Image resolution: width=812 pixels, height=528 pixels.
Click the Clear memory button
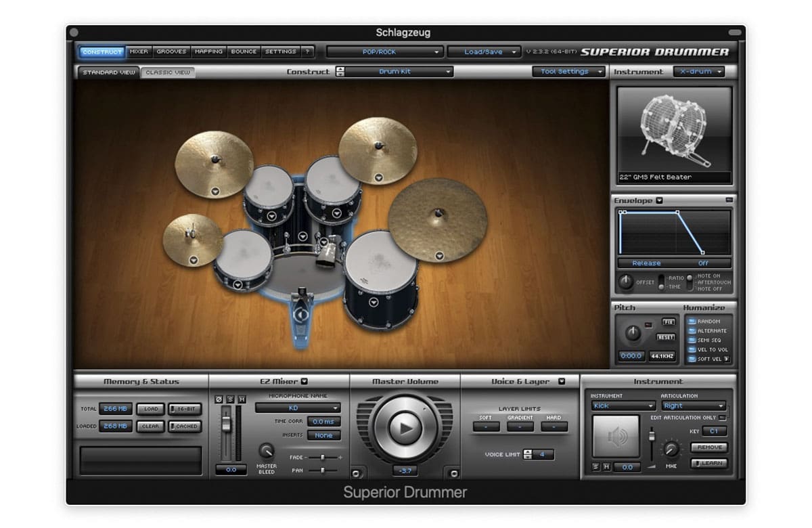point(151,426)
